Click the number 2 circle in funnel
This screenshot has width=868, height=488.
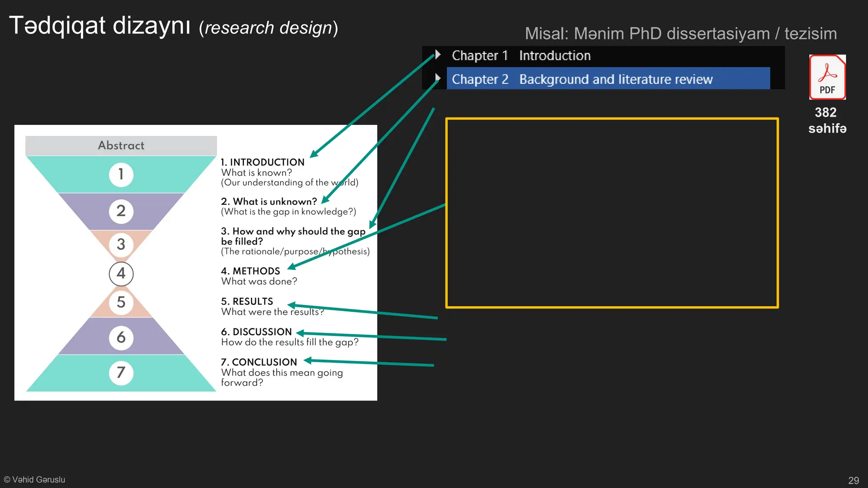[121, 211]
